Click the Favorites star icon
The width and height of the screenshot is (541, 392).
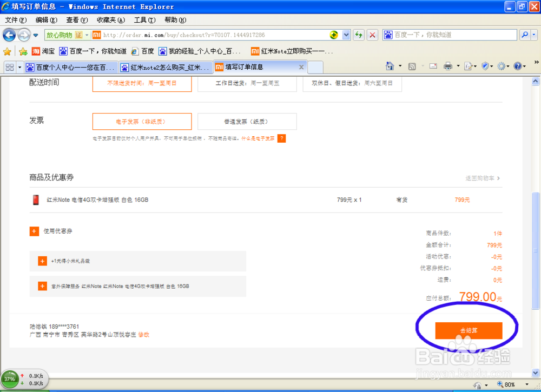coord(7,52)
